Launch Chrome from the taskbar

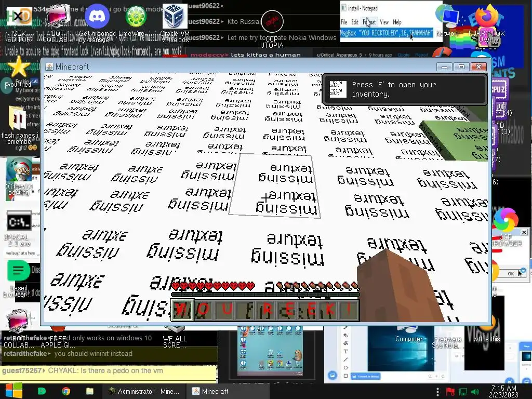[x=66, y=391]
